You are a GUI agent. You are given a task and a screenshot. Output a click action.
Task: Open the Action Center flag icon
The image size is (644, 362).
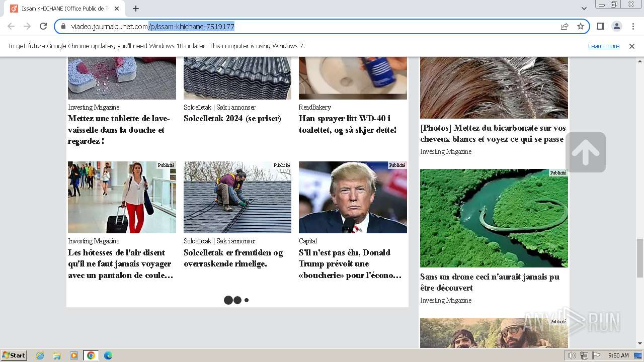pyautogui.click(x=596, y=355)
